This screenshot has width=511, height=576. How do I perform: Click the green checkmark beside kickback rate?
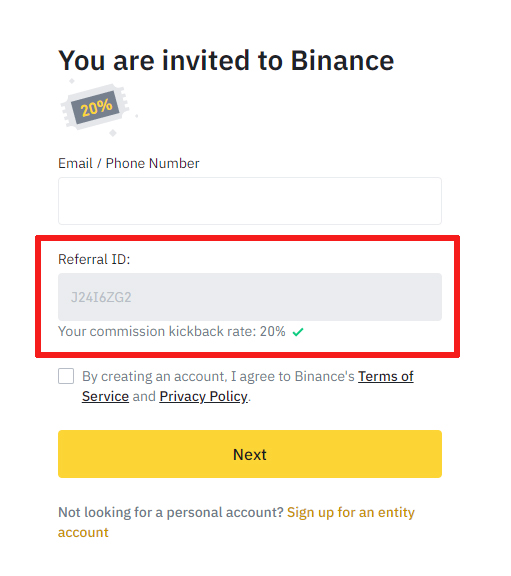pos(298,332)
